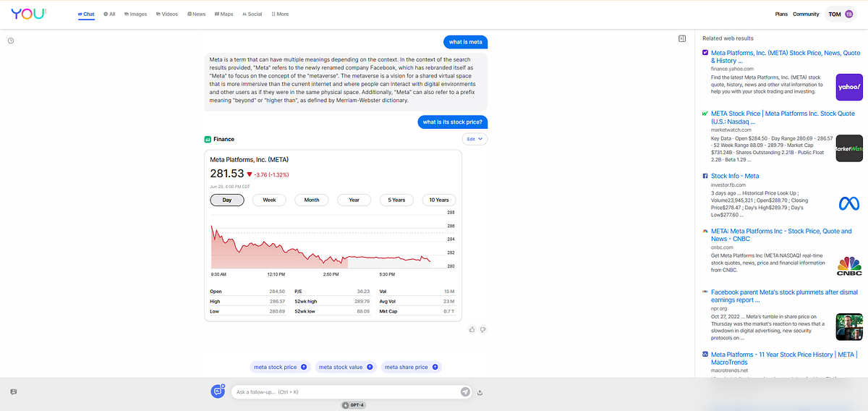Image resolution: width=868 pixels, height=411 pixels.
Task: Click the Ask a follow-up input field
Action: [x=346, y=392]
